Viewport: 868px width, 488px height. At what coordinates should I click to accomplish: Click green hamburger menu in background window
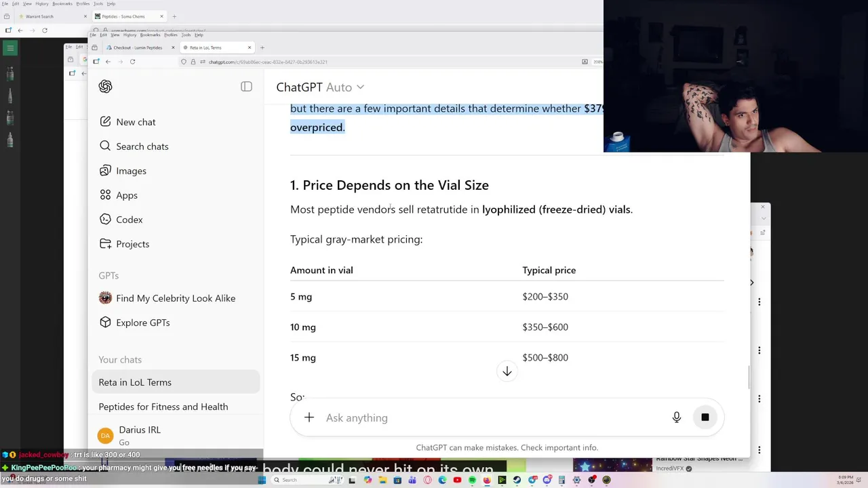(10, 48)
